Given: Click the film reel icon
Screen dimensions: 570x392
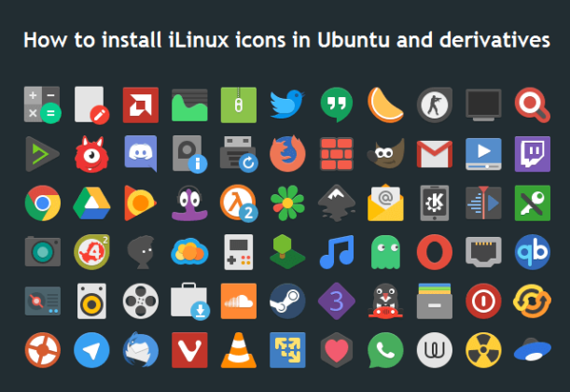Looking at the screenshot, I should (141, 301).
